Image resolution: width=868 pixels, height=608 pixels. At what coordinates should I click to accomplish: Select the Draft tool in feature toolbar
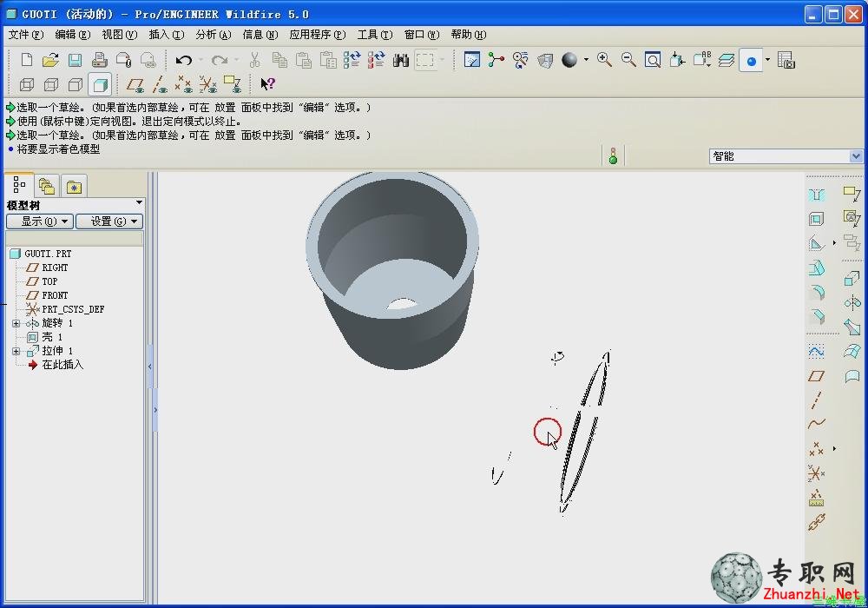817,268
